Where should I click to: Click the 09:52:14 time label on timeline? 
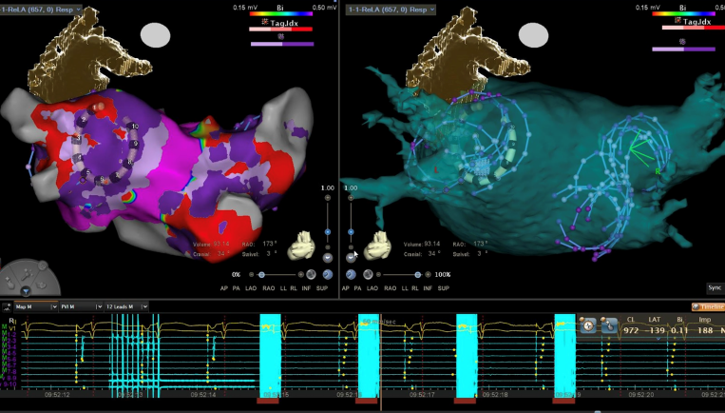(204, 395)
